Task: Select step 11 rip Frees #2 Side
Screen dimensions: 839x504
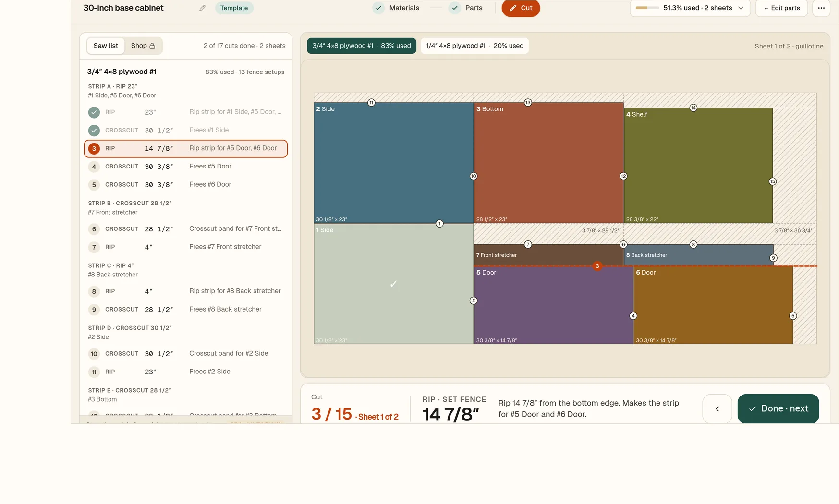Action: point(186,372)
